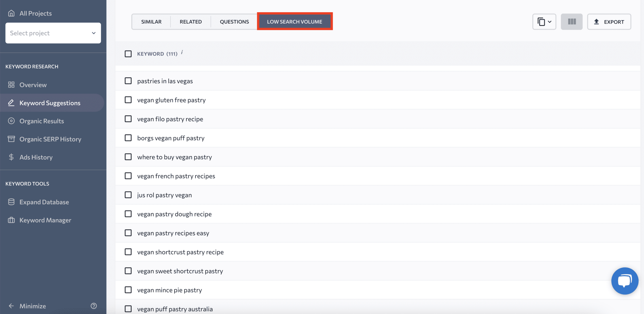The image size is (644, 314).
Task: Launch Keyword Manager
Action: pyautogui.click(x=45, y=220)
